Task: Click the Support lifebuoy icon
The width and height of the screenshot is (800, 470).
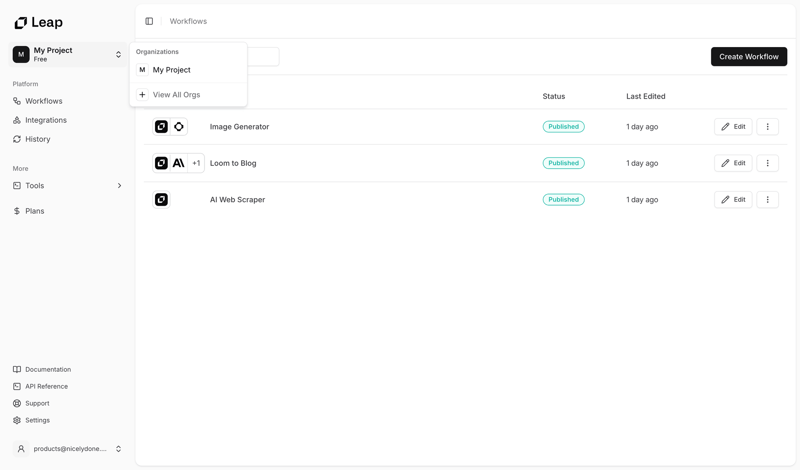Action: coord(17,403)
